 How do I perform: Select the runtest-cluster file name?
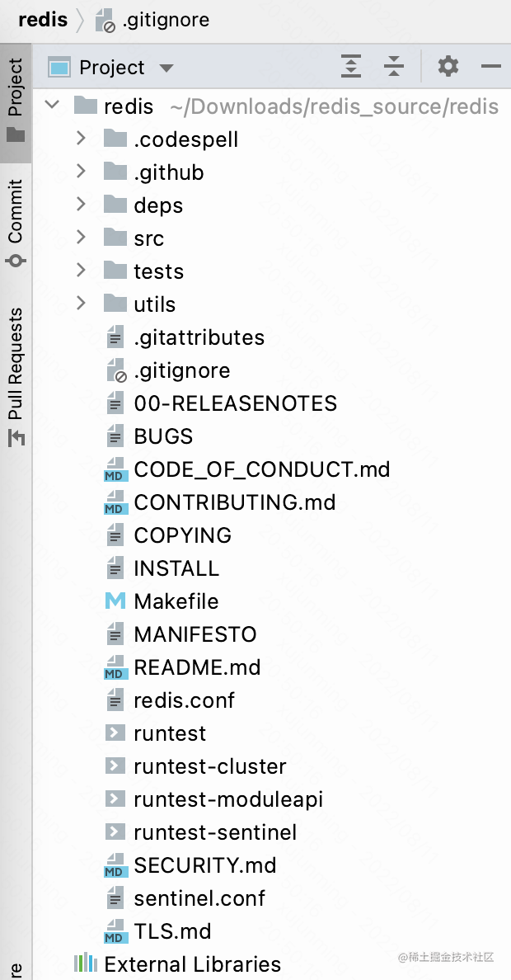pyautogui.click(x=210, y=766)
